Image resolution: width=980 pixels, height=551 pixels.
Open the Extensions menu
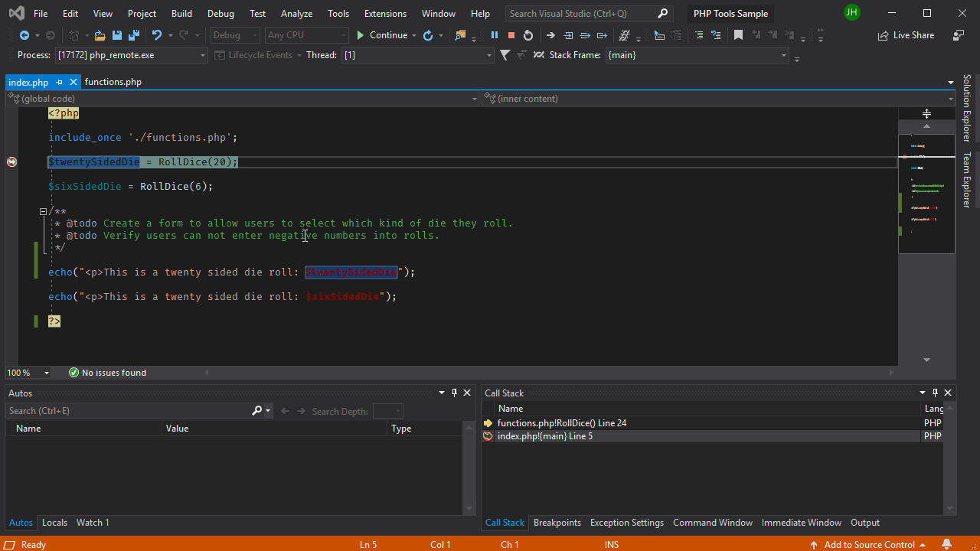pos(385,14)
